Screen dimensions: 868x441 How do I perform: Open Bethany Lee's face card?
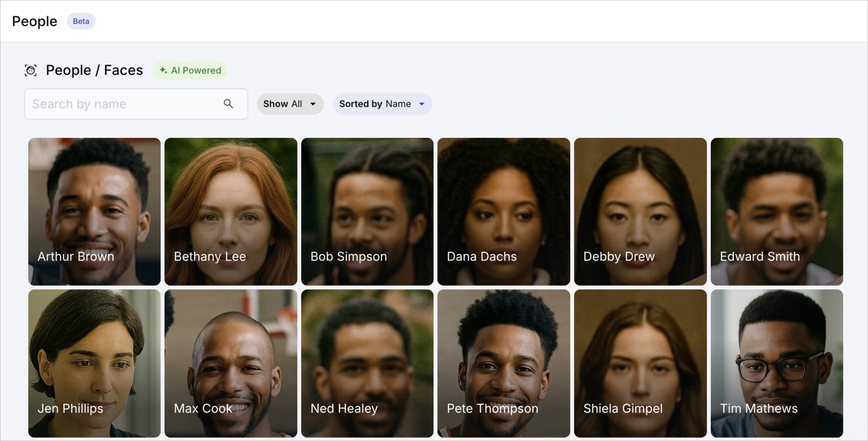point(231,212)
